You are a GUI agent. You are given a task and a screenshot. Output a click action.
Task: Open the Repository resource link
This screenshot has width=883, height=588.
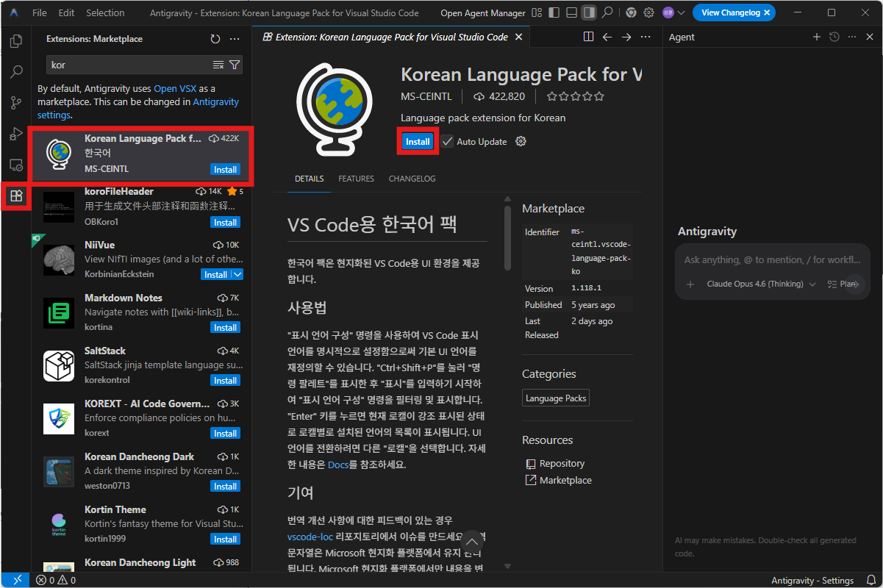coord(562,464)
